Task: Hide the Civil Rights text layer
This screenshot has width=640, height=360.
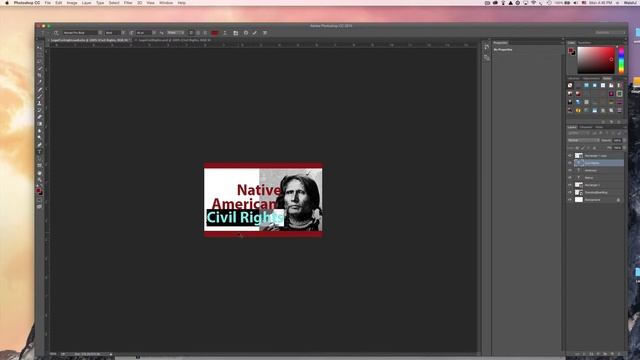Action: coord(570,163)
